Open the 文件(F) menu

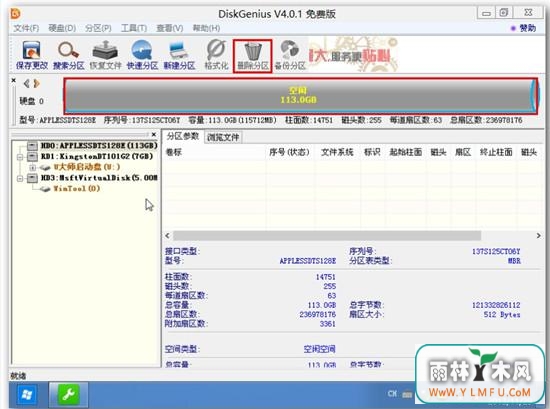click(x=26, y=28)
